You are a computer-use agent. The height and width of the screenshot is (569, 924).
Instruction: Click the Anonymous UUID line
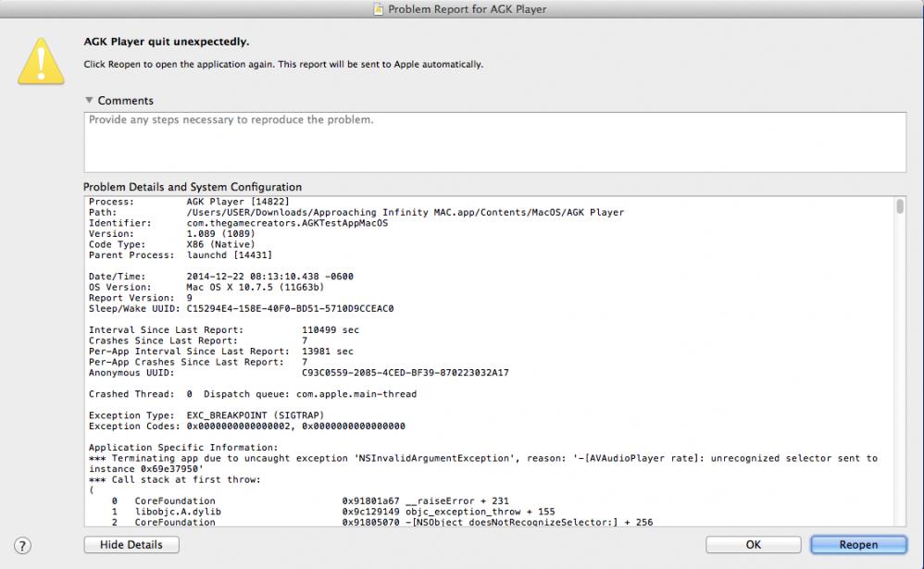pos(298,373)
